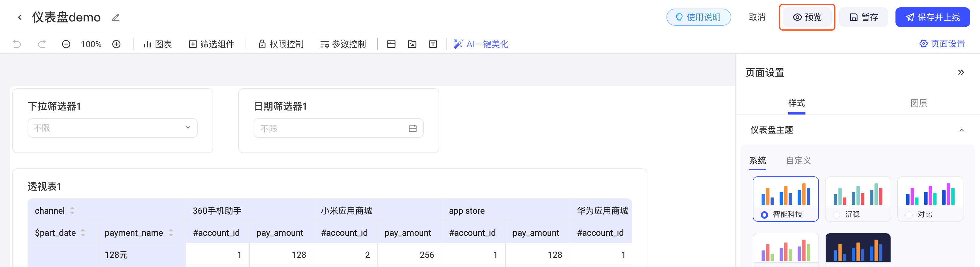This screenshot has height=267, width=980.
Task: Undo the last action
Action: [x=17, y=44]
